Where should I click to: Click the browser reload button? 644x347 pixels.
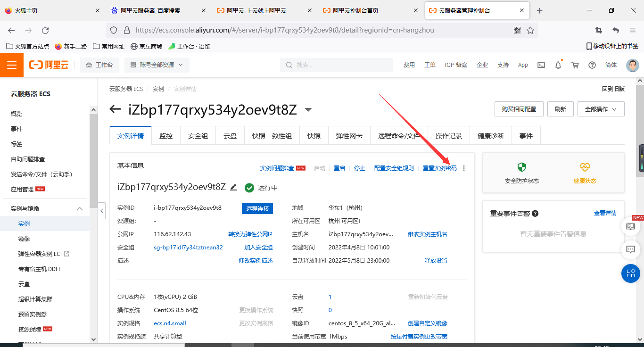(x=45, y=30)
